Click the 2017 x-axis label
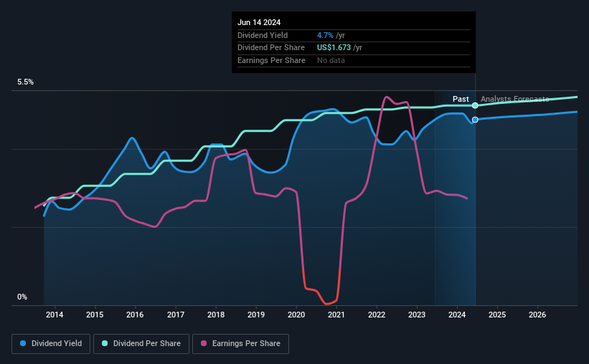The image size is (589, 364). coord(176,315)
